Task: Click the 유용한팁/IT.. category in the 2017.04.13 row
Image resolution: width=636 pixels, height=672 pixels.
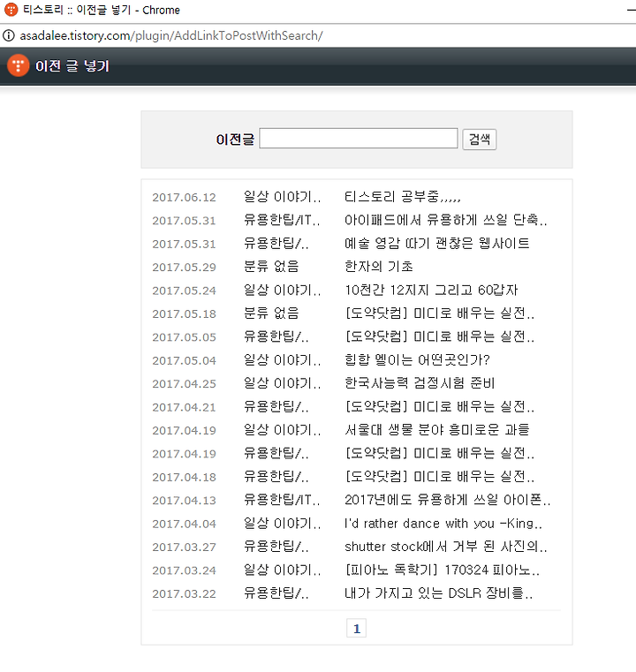Action: [282, 500]
